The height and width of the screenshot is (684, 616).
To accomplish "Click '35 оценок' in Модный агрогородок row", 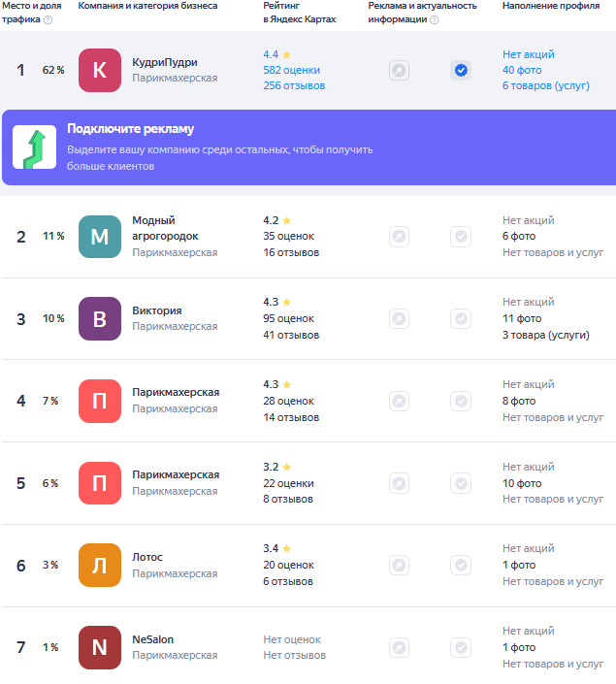I will pos(288,237).
